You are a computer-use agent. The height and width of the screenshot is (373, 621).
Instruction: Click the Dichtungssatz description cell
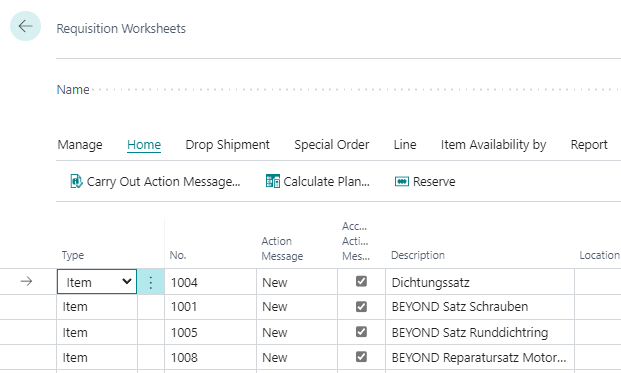pyautogui.click(x=480, y=282)
